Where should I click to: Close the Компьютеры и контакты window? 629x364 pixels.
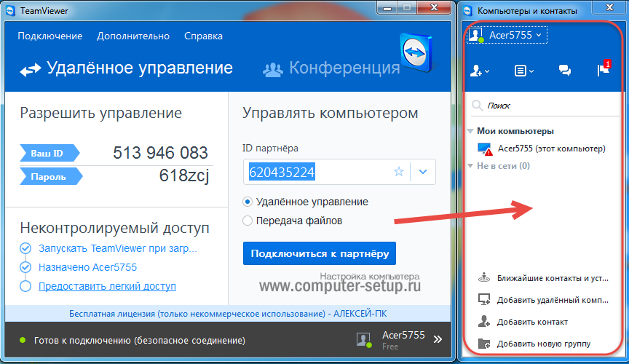610,7
